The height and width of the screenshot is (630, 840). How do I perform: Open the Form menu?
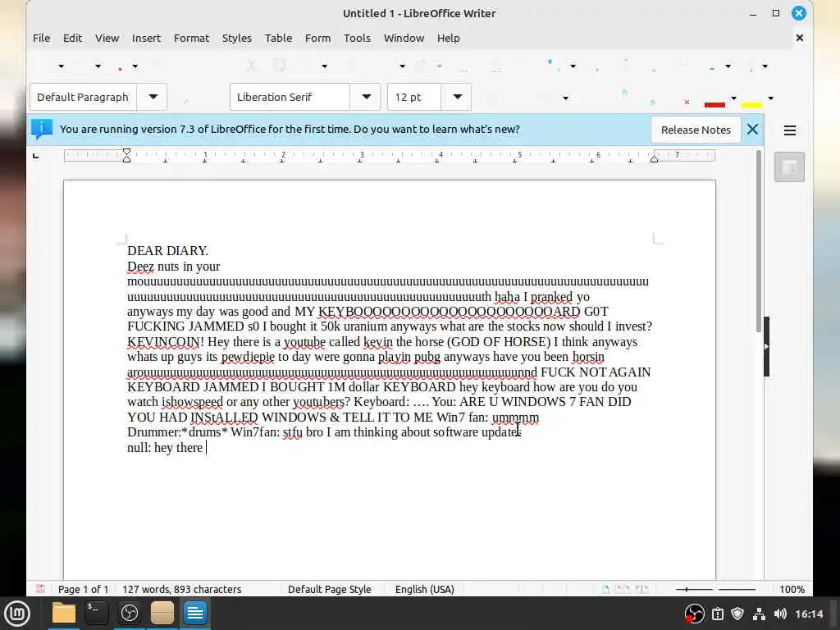coord(317,38)
